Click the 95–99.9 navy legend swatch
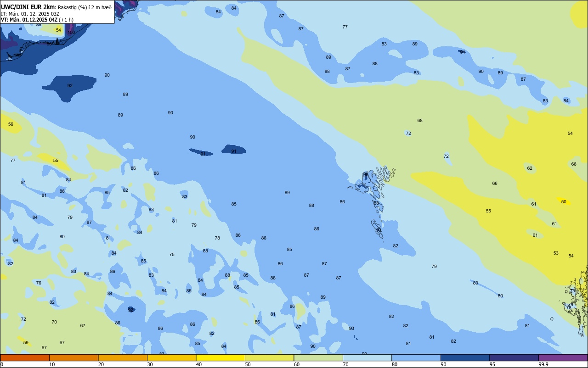588x368 pixels. point(514,357)
